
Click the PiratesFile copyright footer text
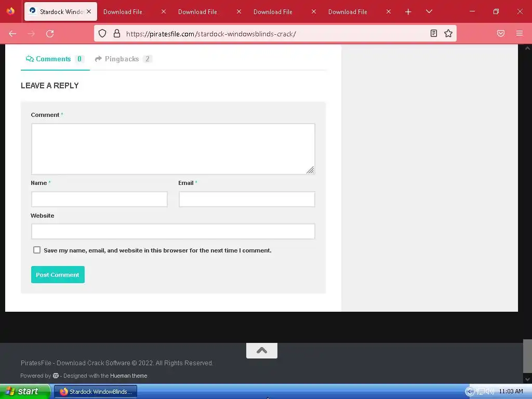coord(117,363)
